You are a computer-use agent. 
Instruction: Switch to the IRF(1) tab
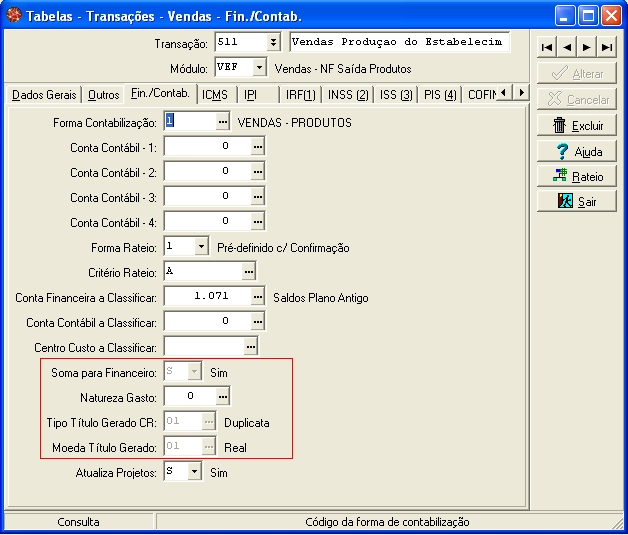300,95
